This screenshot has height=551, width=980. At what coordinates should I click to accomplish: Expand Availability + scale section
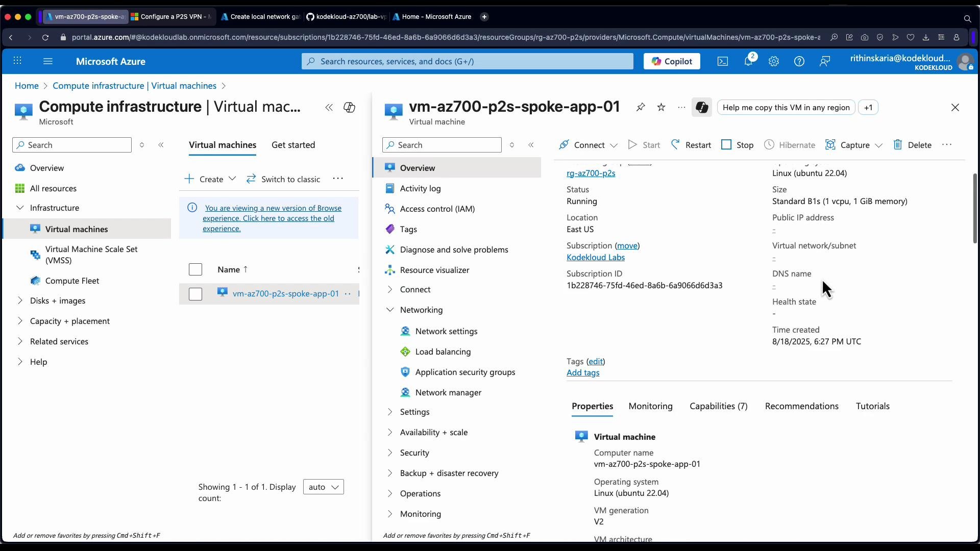(390, 432)
